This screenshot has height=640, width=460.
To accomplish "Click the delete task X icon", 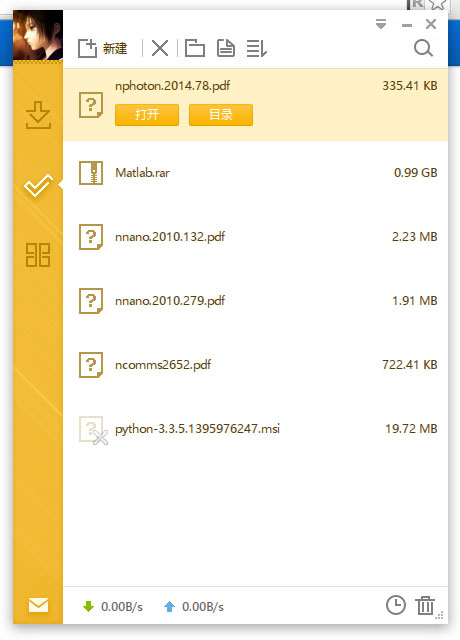I will click(160, 49).
